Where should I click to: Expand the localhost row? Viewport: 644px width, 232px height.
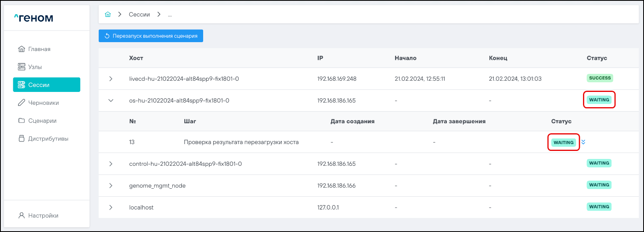tap(111, 208)
